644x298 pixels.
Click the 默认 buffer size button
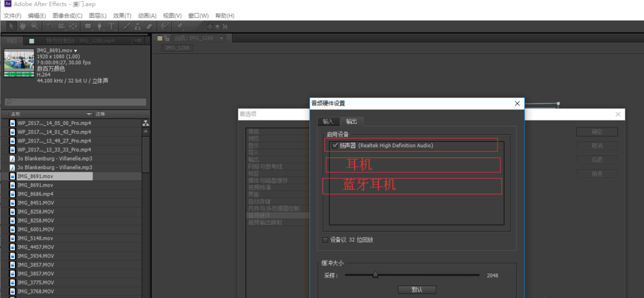click(x=417, y=290)
